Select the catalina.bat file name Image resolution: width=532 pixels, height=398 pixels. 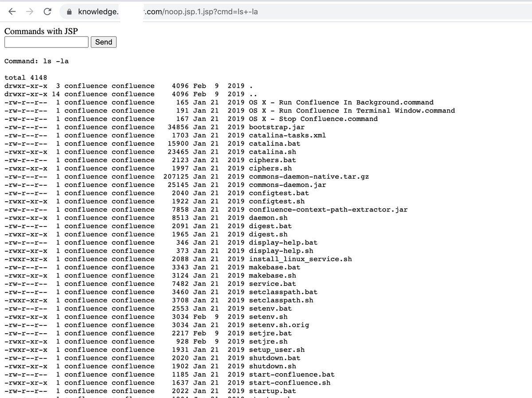[275, 144]
